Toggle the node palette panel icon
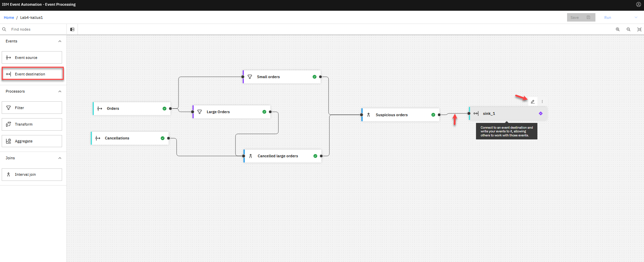The width and height of the screenshot is (644, 262). (72, 29)
